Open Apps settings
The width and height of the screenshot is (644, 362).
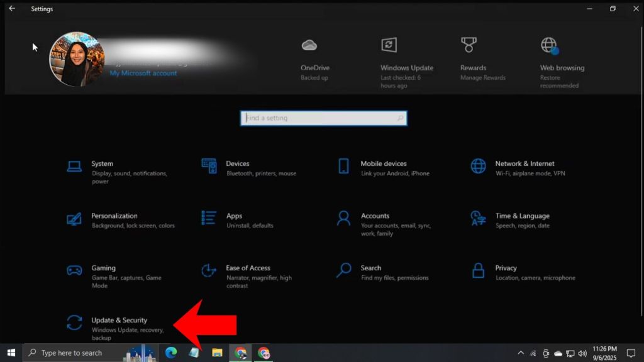tap(235, 216)
